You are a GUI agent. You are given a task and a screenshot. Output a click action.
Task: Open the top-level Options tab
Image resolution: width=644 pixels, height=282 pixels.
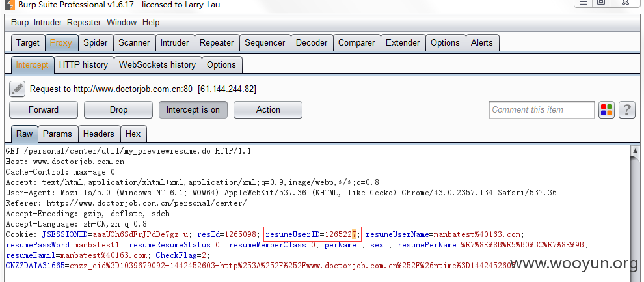coord(445,43)
